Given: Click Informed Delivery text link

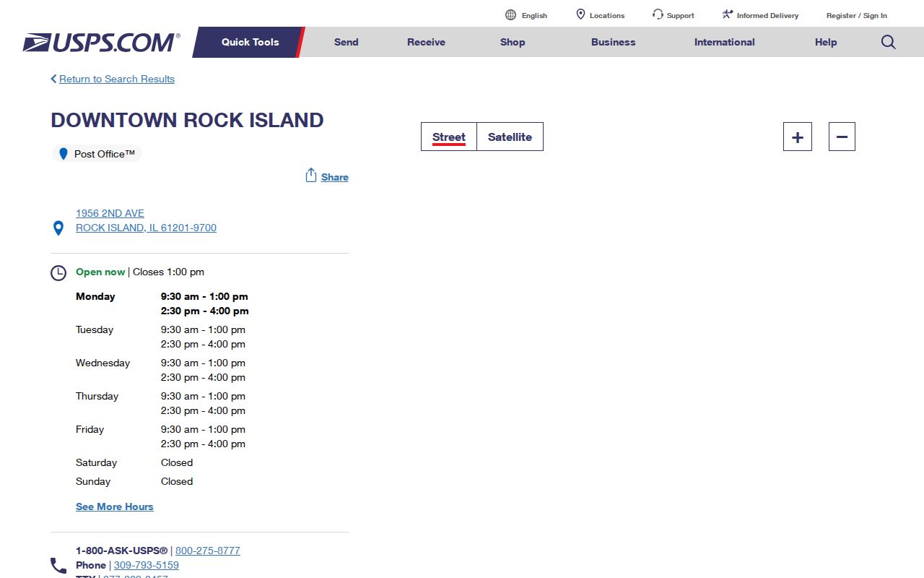Looking at the screenshot, I should 767,15.
